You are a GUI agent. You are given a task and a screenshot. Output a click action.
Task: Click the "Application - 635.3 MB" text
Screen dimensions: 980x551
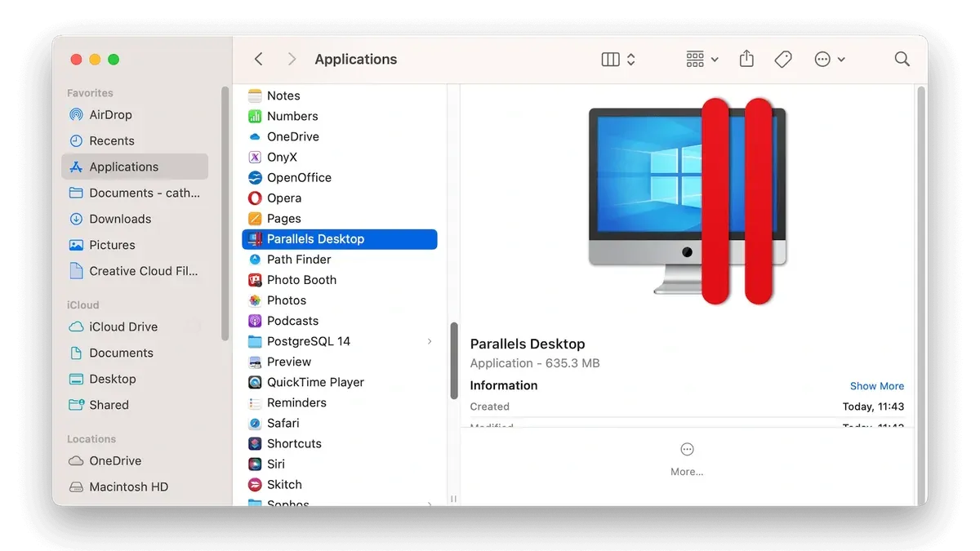click(535, 363)
